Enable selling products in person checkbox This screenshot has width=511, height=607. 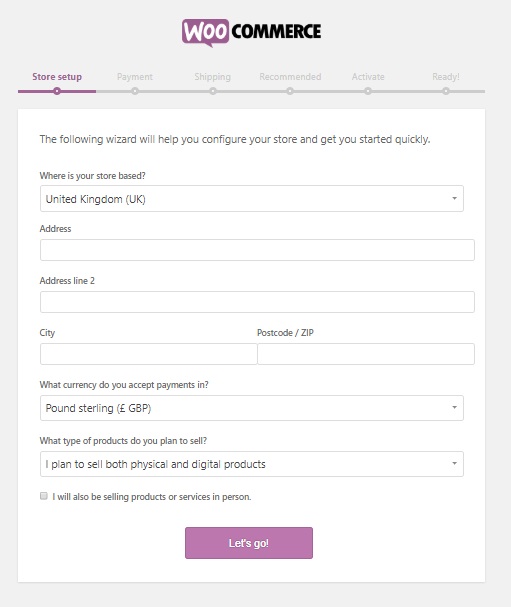(44, 496)
